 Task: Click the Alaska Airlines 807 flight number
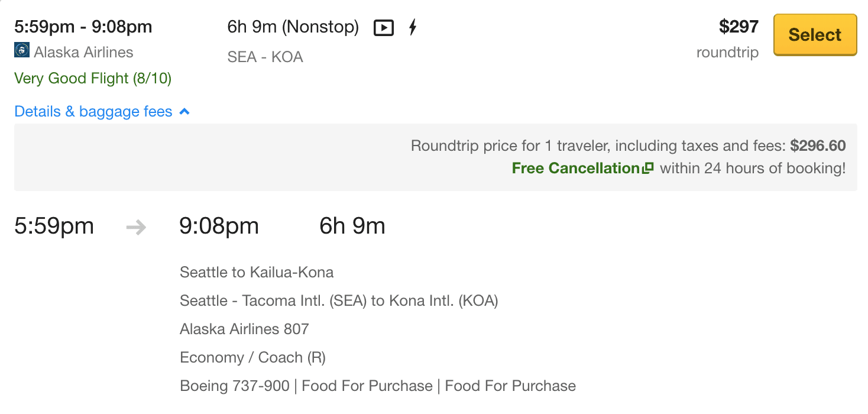pyautogui.click(x=244, y=329)
